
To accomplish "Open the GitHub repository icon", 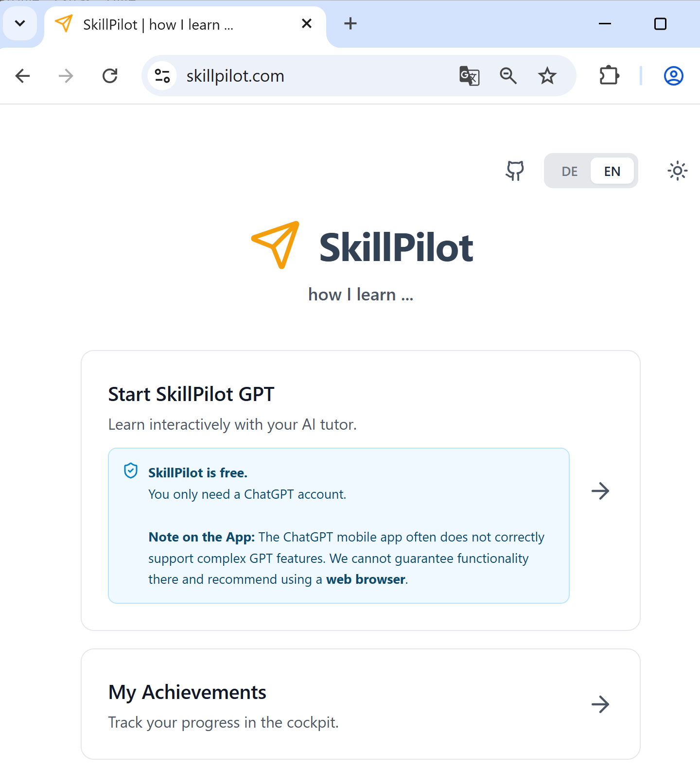I will 515,171.
